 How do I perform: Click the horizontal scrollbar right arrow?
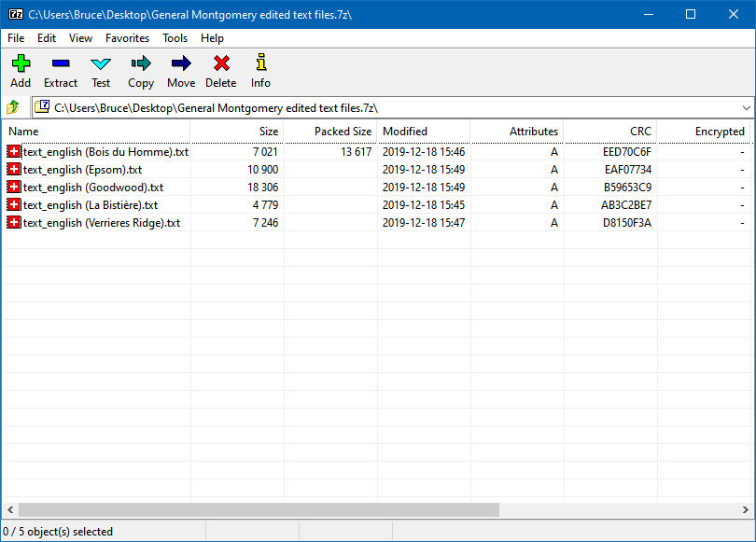746,510
